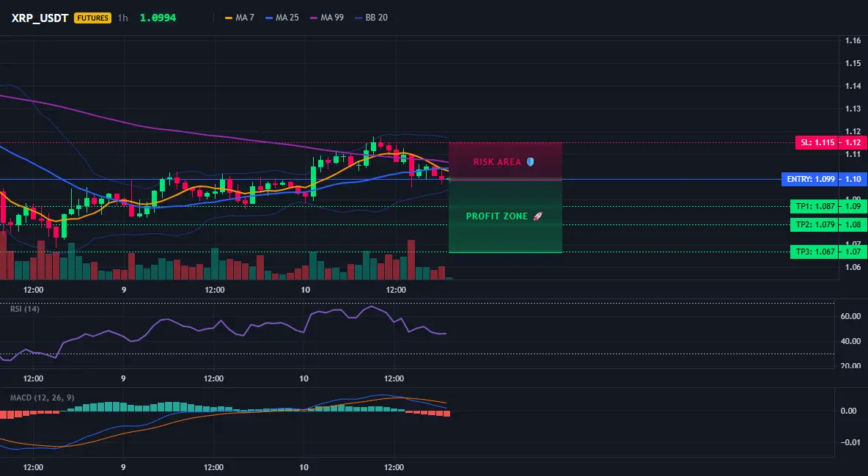This screenshot has height=476, width=868.
Task: Click the FUTURES badge
Action: click(x=92, y=18)
